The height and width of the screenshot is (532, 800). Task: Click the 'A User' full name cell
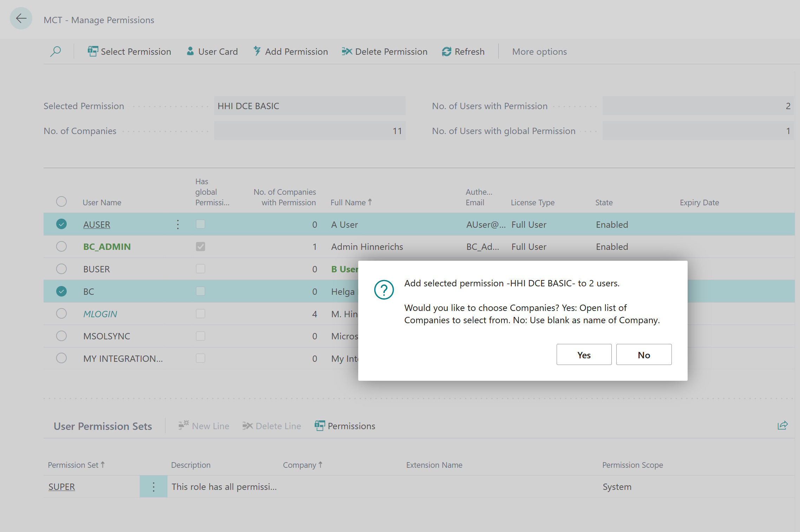coord(344,225)
